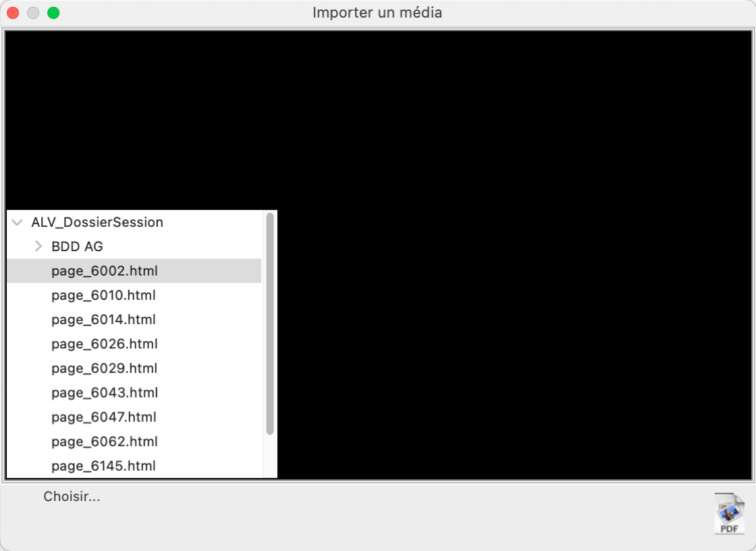This screenshot has width=756, height=551.
Task: Click page_6145.html at list bottom
Action: coord(134,466)
